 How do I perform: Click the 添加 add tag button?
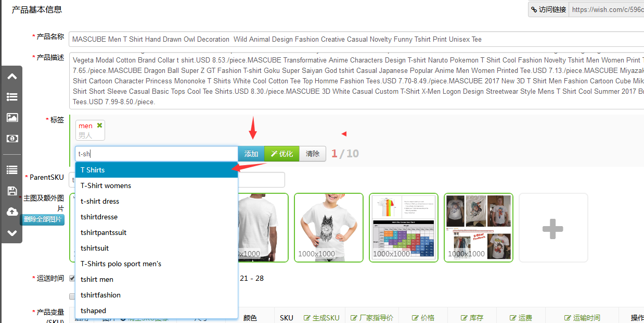pos(251,154)
